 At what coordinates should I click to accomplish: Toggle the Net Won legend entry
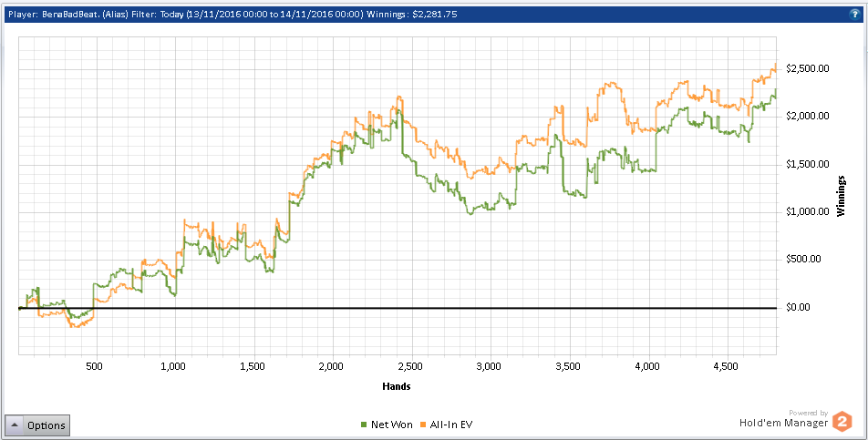tap(387, 425)
